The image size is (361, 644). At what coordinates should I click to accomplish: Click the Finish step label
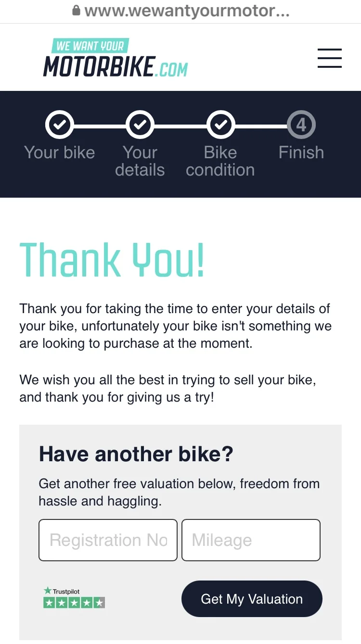tap(301, 152)
